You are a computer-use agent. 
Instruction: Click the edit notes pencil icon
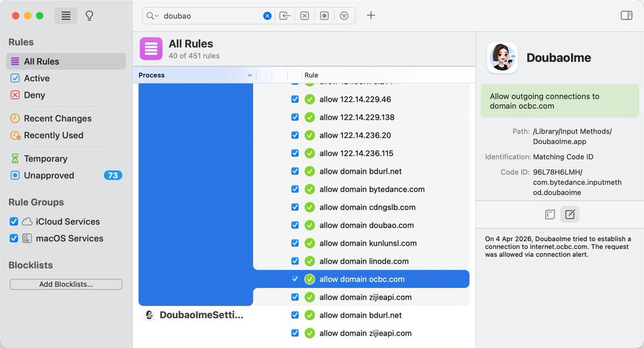[570, 215]
